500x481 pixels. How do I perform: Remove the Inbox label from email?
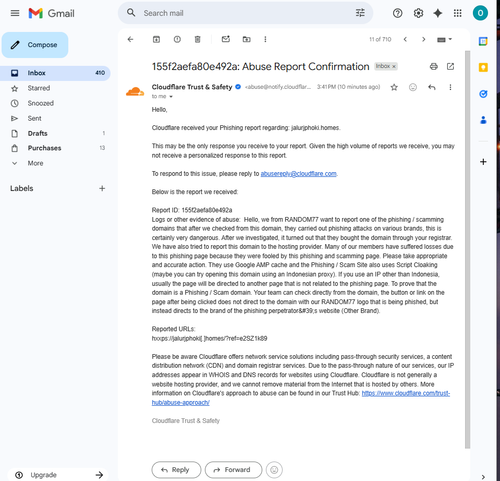[394, 66]
